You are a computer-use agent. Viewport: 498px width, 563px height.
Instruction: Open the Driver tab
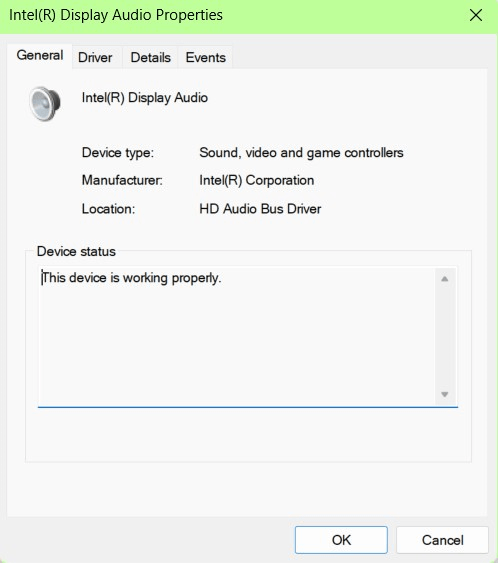[95, 57]
